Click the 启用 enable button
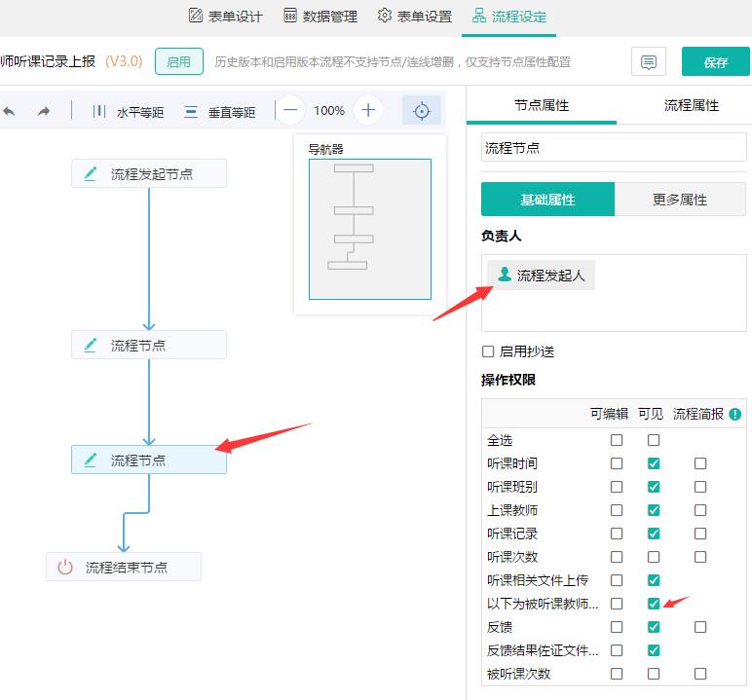 [179, 61]
